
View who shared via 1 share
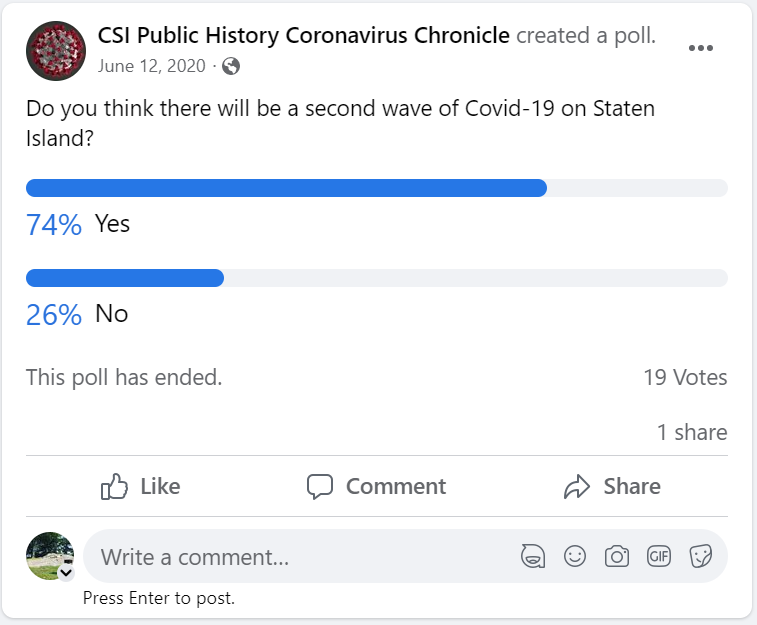point(692,432)
